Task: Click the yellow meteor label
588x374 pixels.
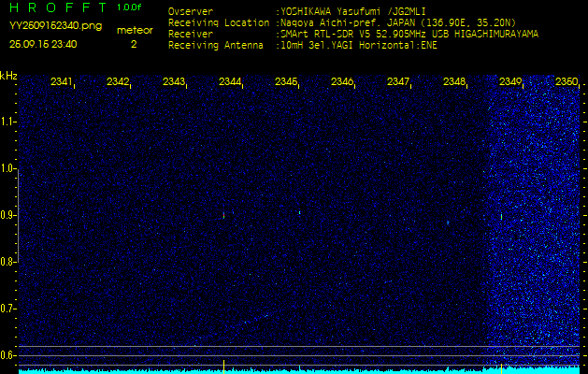Action: click(x=134, y=30)
